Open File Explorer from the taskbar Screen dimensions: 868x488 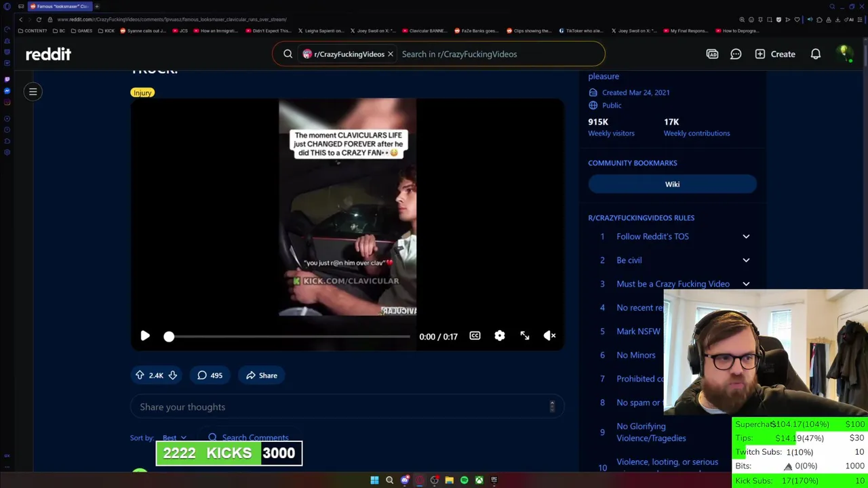point(449,481)
